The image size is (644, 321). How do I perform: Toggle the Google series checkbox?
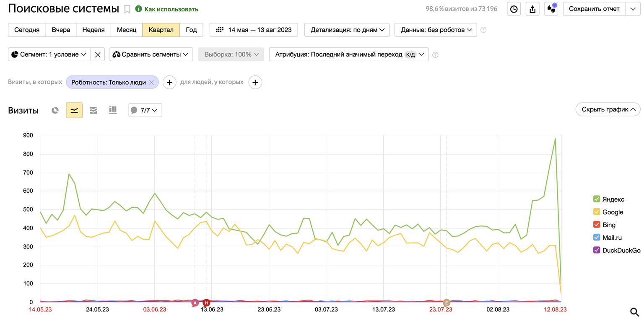click(597, 212)
